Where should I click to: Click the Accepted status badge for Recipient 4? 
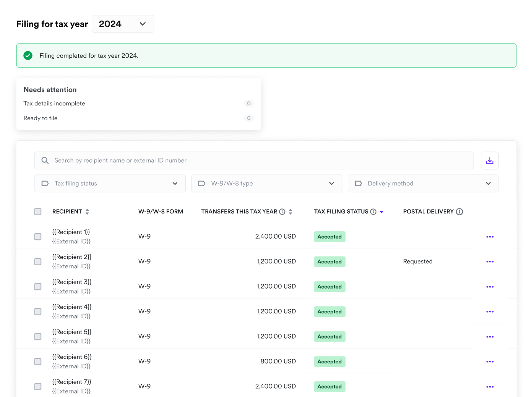tap(329, 312)
